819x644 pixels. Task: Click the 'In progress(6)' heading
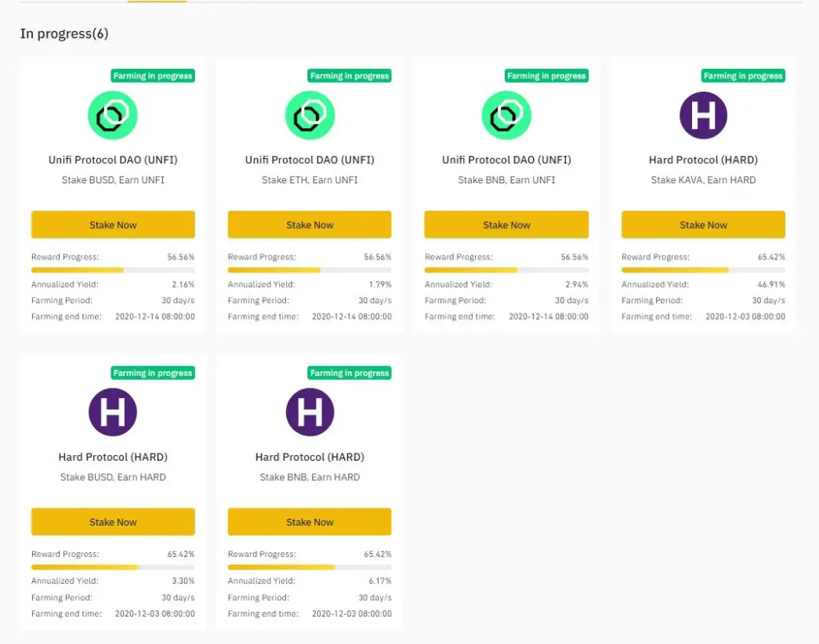pos(64,34)
